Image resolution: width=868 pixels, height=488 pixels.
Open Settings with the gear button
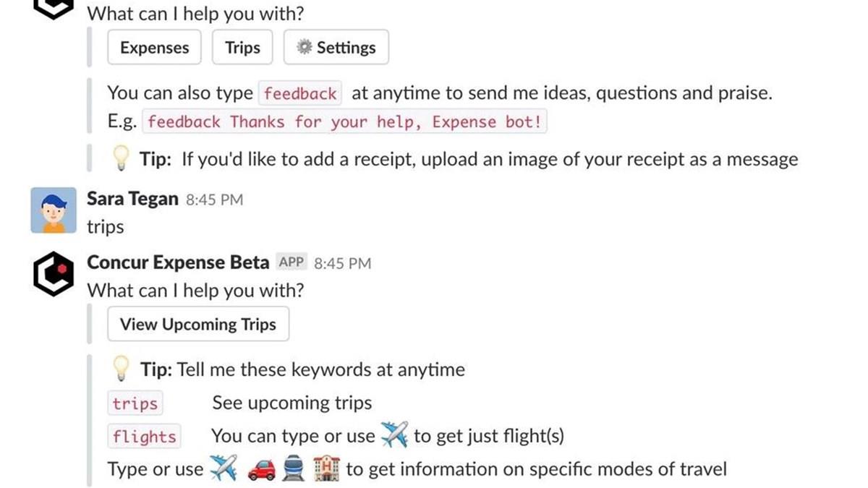[336, 48]
